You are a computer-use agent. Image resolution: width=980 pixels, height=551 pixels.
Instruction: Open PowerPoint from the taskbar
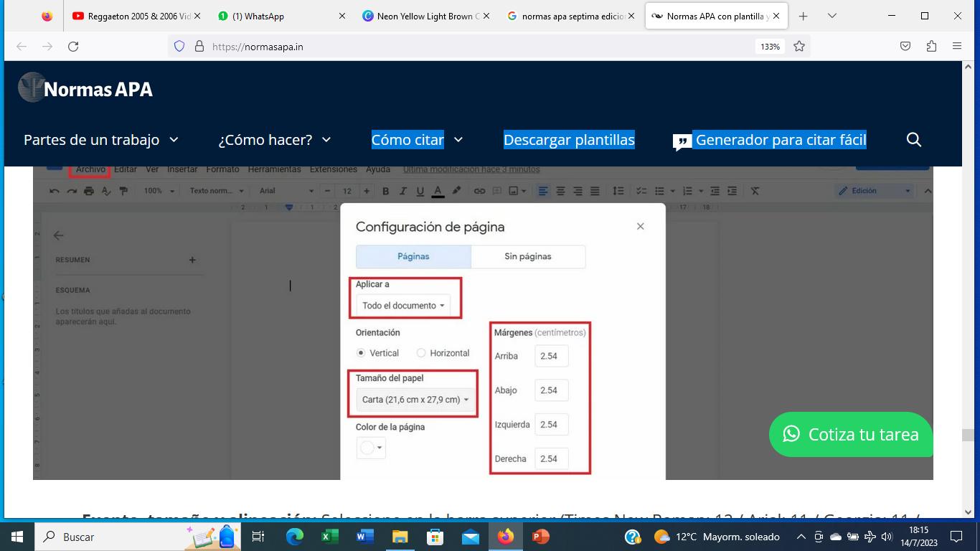[540, 537]
